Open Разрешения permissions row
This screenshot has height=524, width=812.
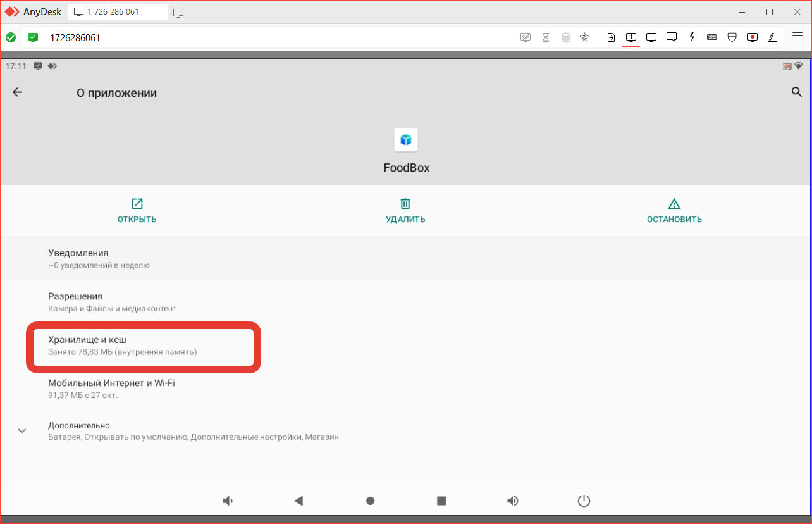tap(405, 302)
